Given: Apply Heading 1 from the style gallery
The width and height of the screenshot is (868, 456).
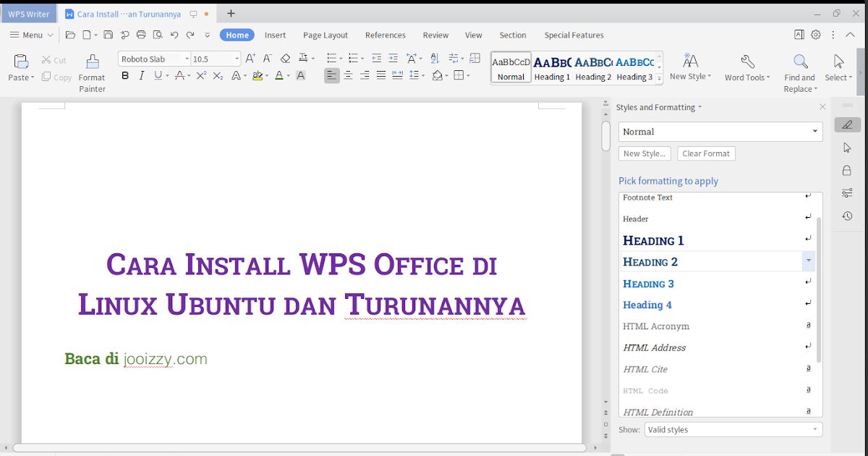Looking at the screenshot, I should pos(553,68).
